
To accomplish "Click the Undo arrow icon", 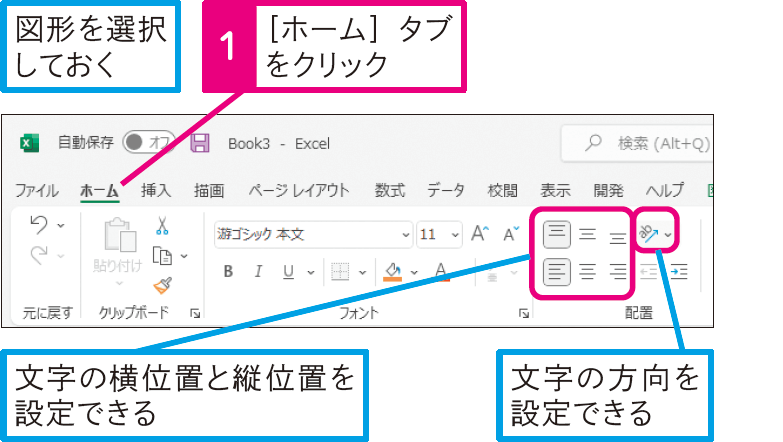I will (x=39, y=225).
